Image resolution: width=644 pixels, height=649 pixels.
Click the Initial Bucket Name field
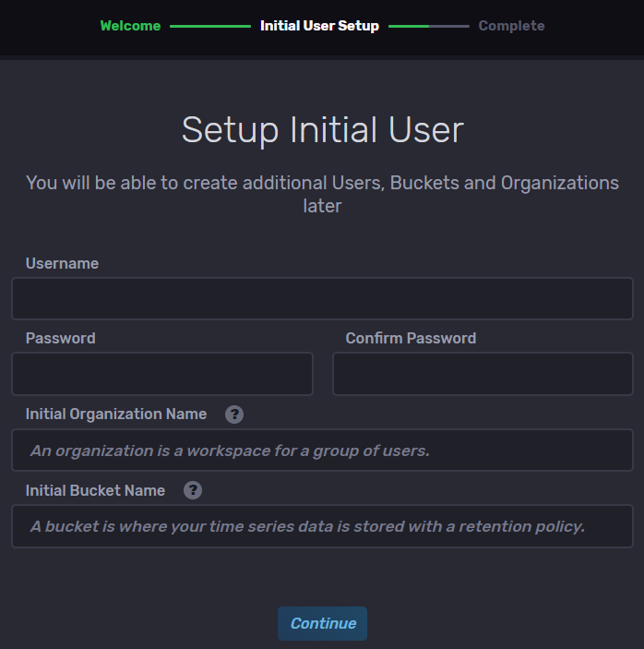click(322, 526)
